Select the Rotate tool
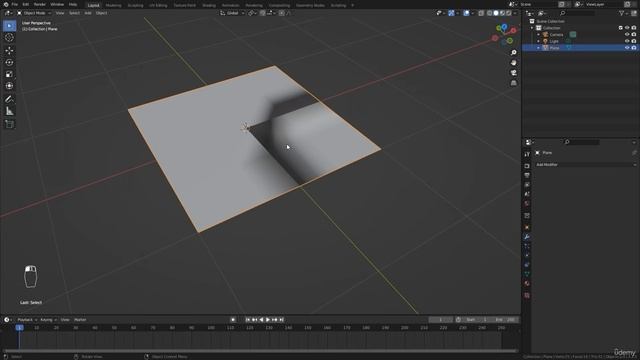640x360 pixels. (x=9, y=62)
